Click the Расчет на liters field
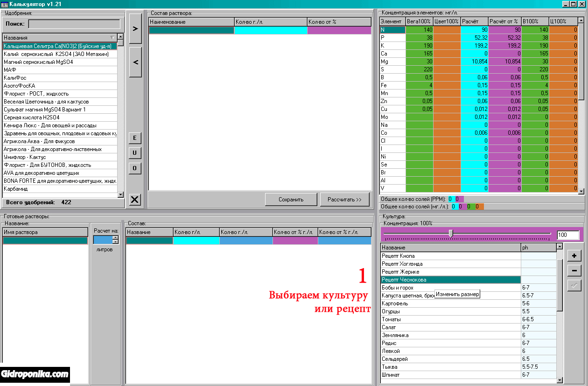The image size is (588, 386). click(x=103, y=240)
